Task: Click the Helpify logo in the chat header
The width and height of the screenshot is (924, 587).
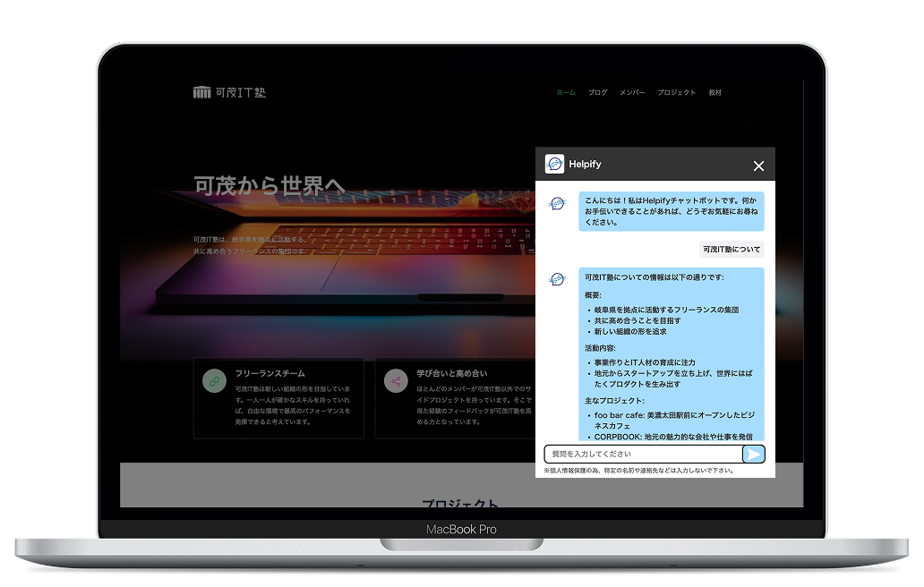Action: tap(554, 165)
